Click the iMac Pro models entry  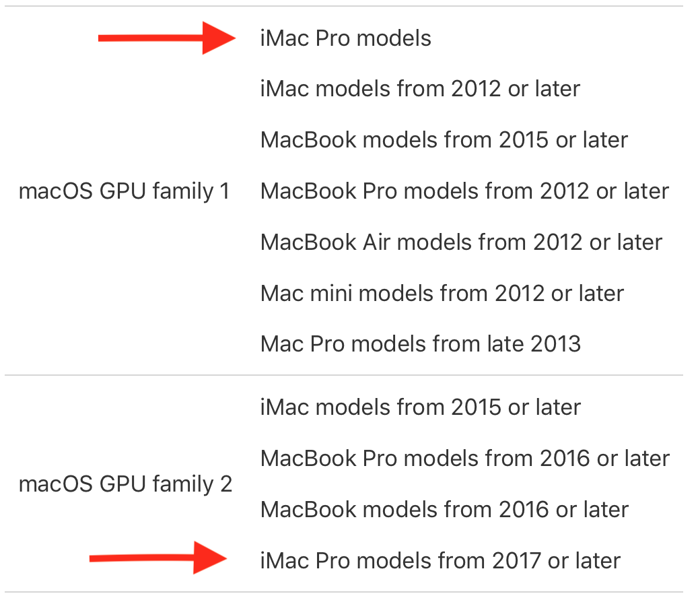coord(345,38)
